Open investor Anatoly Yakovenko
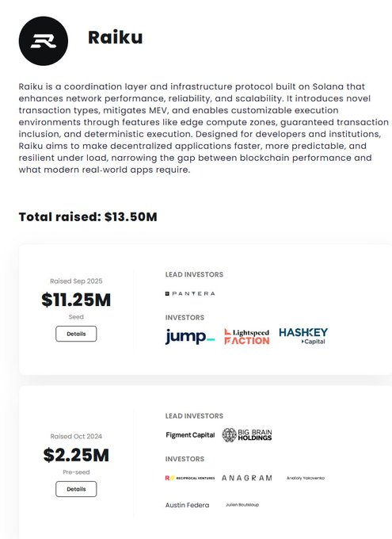 306,478
